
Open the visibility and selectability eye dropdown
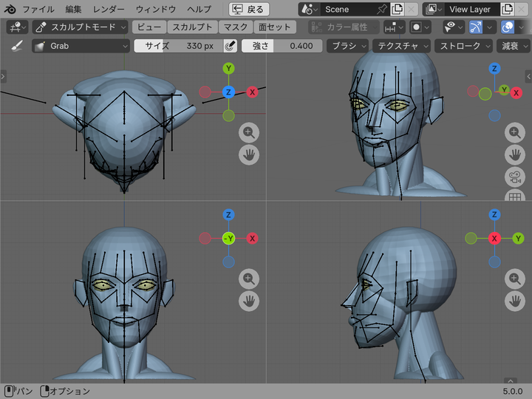point(454,27)
